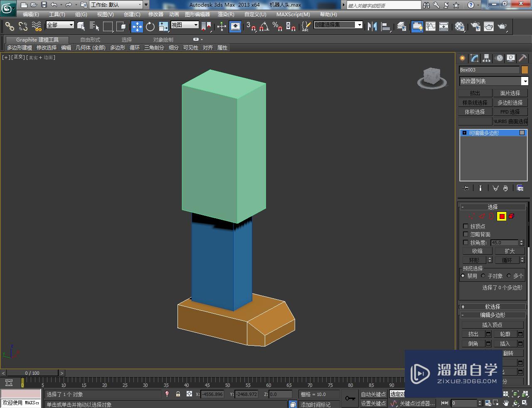Toggle Percent Snap icon
Image resolution: width=532 pixels, height=408 pixels.
277,27
